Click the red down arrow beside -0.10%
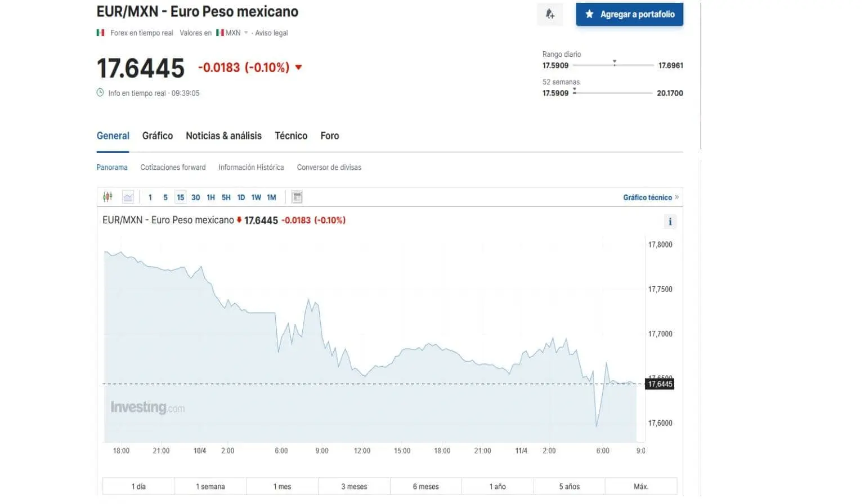The height and width of the screenshot is (504, 865). pos(299,67)
